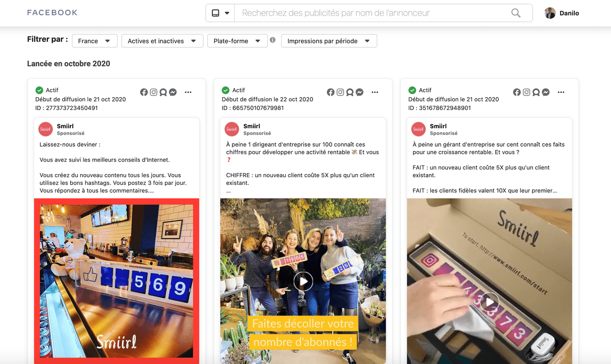Play the video with four people
The width and height of the screenshot is (611, 364).
tap(303, 281)
